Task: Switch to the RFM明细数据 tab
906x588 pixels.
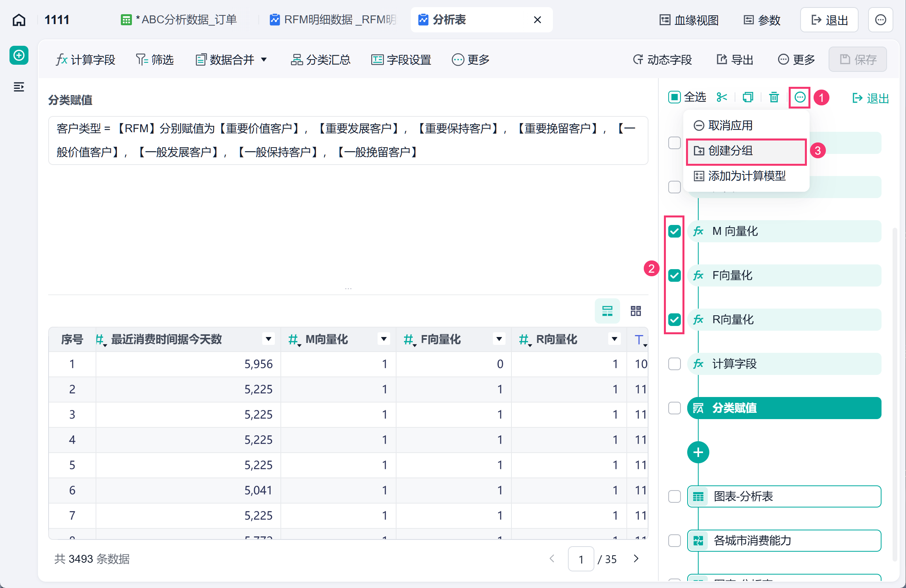Action: (333, 20)
